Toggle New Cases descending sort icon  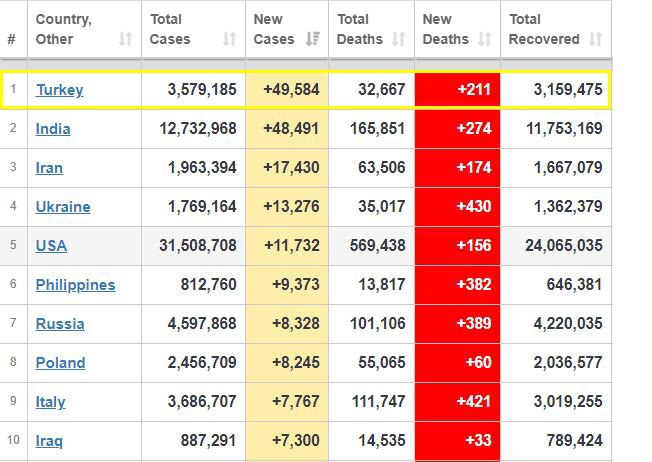[x=313, y=39]
